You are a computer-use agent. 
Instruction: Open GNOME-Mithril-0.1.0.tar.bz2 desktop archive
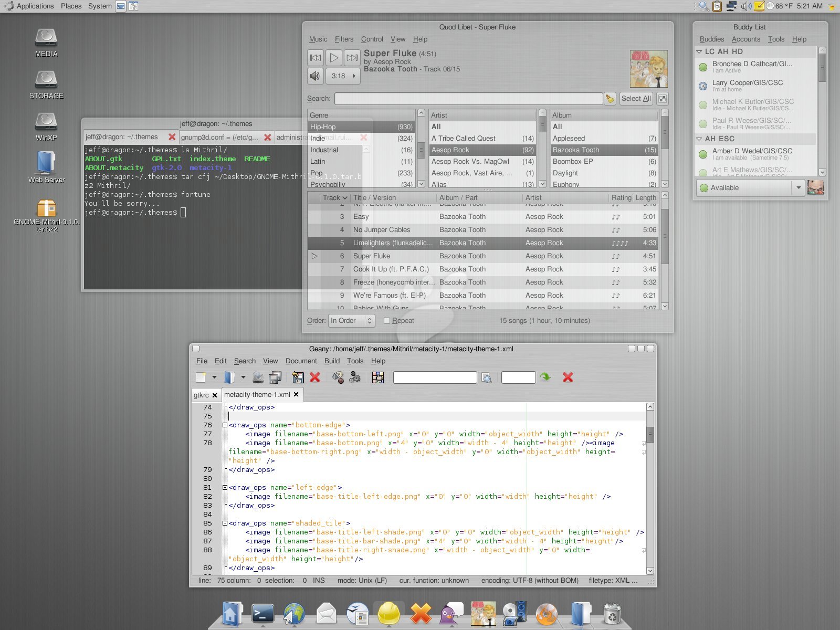[46, 215]
